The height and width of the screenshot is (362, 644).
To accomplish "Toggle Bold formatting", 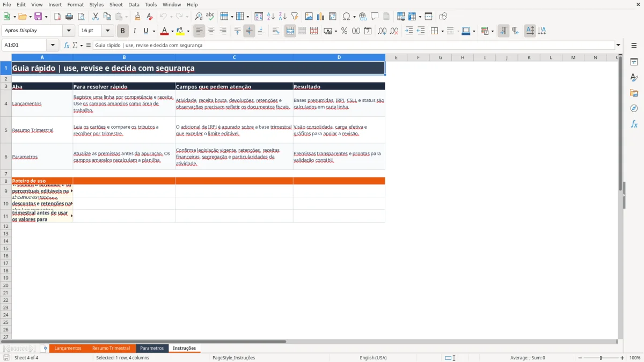I will point(123,31).
